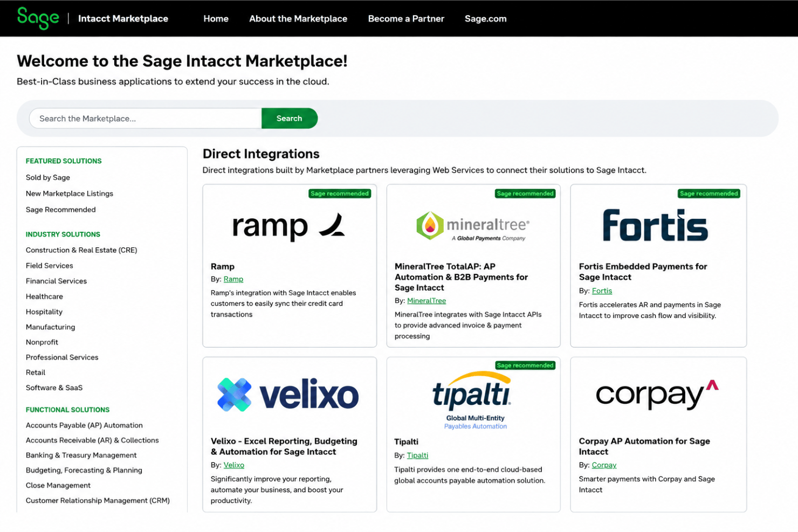This screenshot has width=798, height=532.
Task: Focus the Search the Marketplace field
Action: pyautogui.click(x=146, y=119)
